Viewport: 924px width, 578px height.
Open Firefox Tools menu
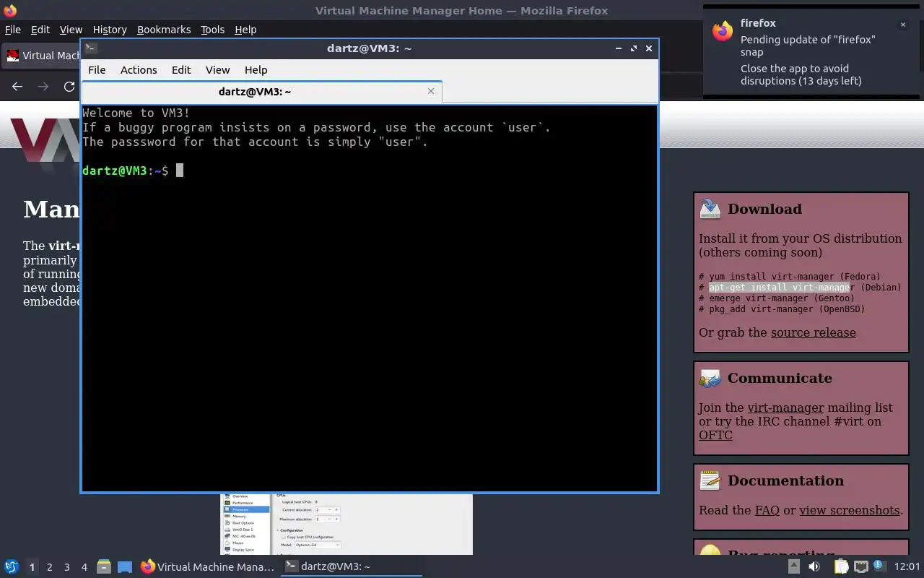coord(212,30)
